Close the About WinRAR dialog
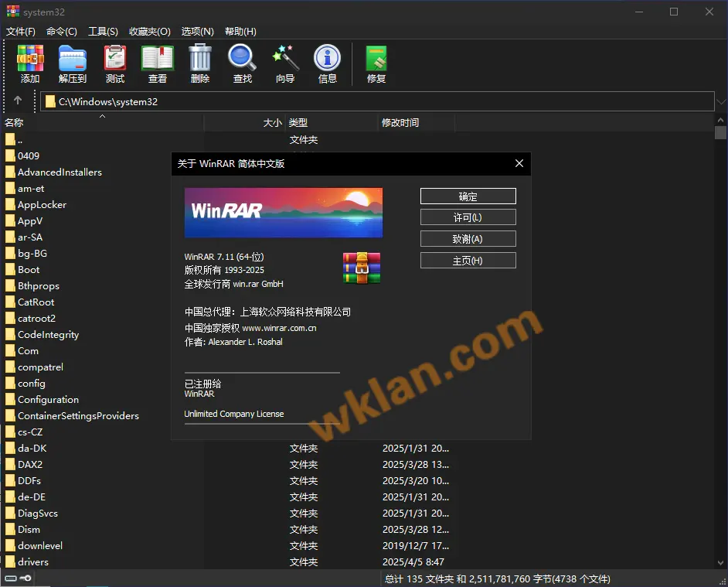Screen dimensions: 728x587 pos(519,163)
